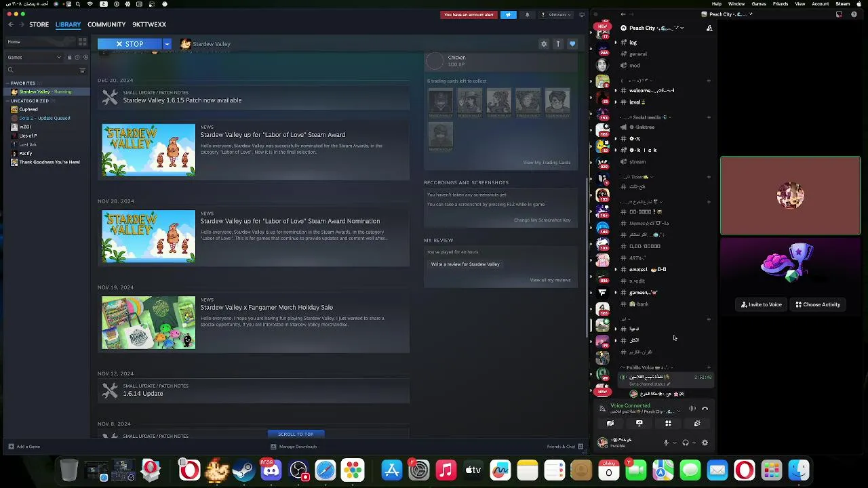Click Add a Game in Steam
This screenshot has height=488, width=868.
(24, 447)
